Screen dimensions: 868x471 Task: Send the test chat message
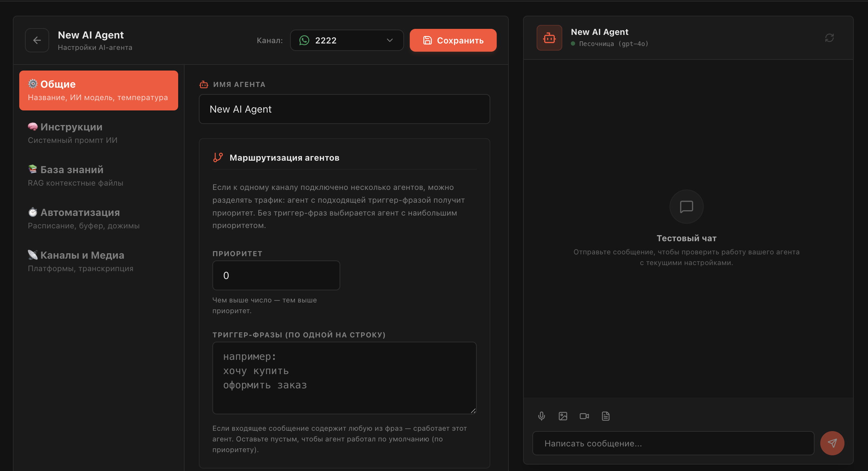[x=832, y=443]
